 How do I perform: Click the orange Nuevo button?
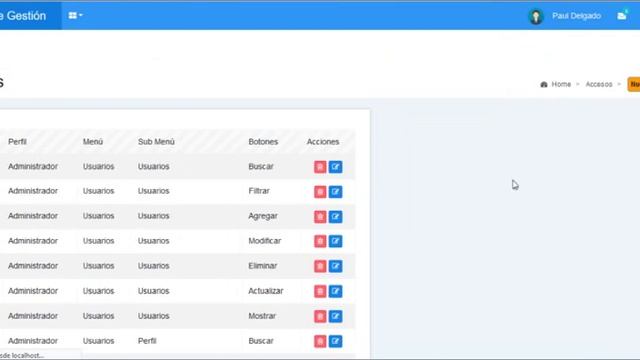pyautogui.click(x=634, y=84)
